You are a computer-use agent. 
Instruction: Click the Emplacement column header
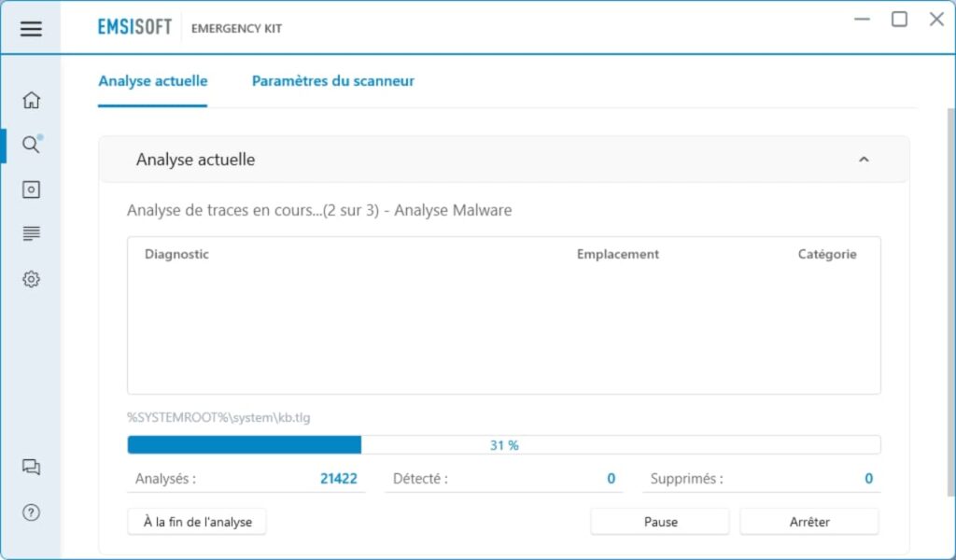[x=617, y=254]
